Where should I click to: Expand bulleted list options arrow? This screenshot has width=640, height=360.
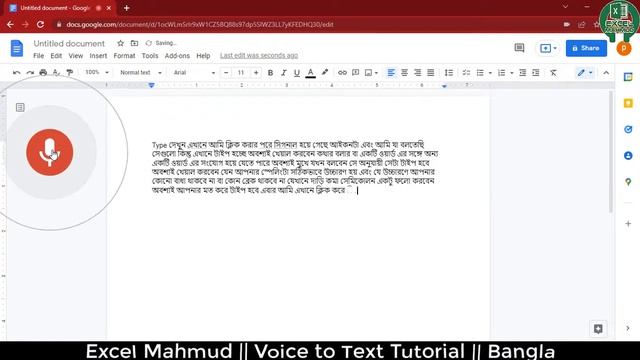coord(490,73)
